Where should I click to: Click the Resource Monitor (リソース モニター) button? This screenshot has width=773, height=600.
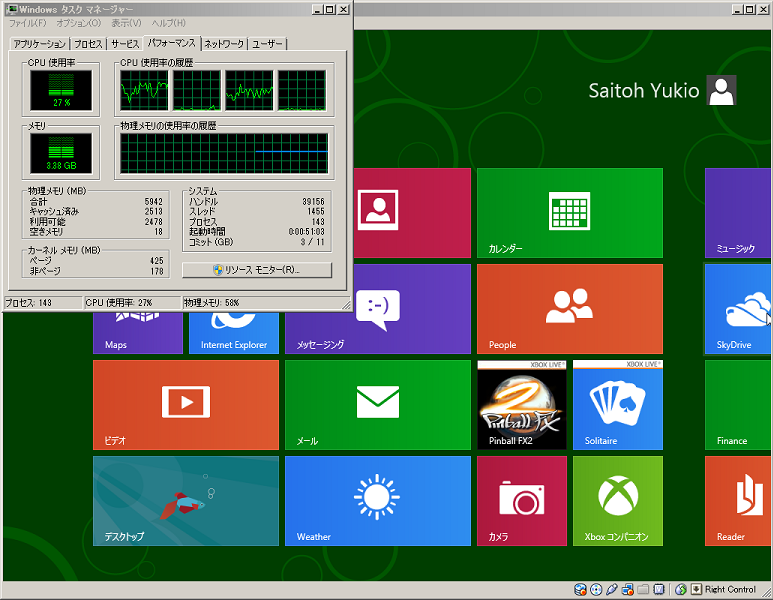click(x=256, y=270)
